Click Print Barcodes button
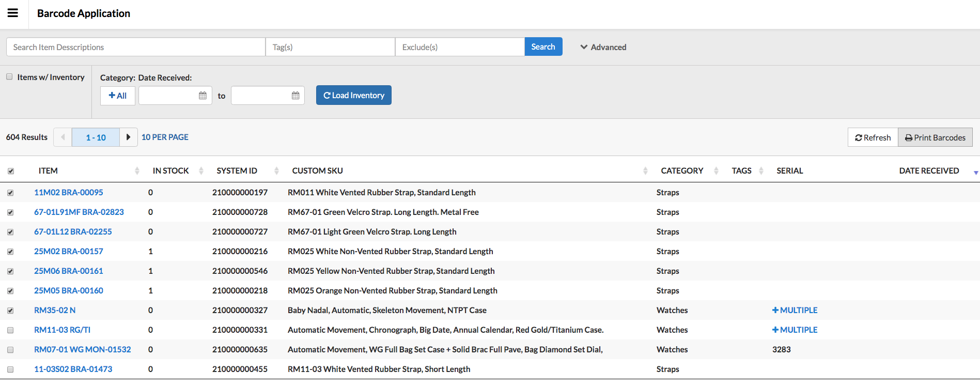Screen dimensions: 980x387 935,137
